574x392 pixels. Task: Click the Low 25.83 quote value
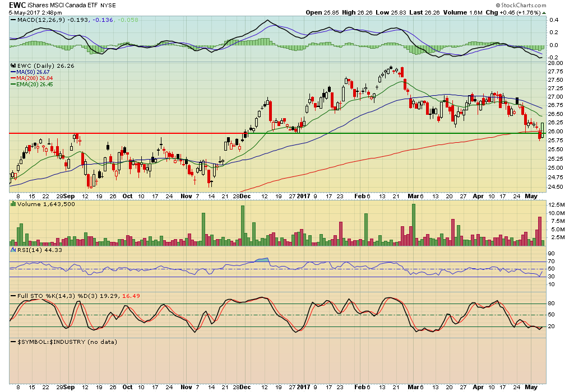coord(391,12)
